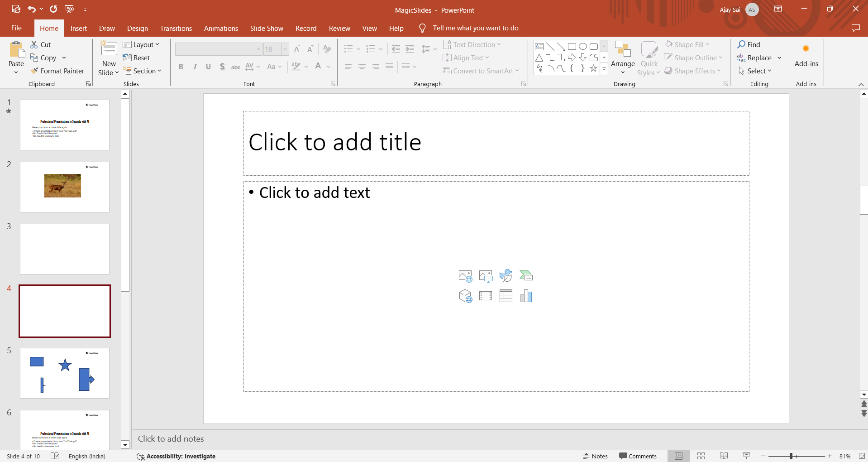Select slide 2 thumbnail with deer photo
Viewport: 868px width, 462px height.
[65, 187]
